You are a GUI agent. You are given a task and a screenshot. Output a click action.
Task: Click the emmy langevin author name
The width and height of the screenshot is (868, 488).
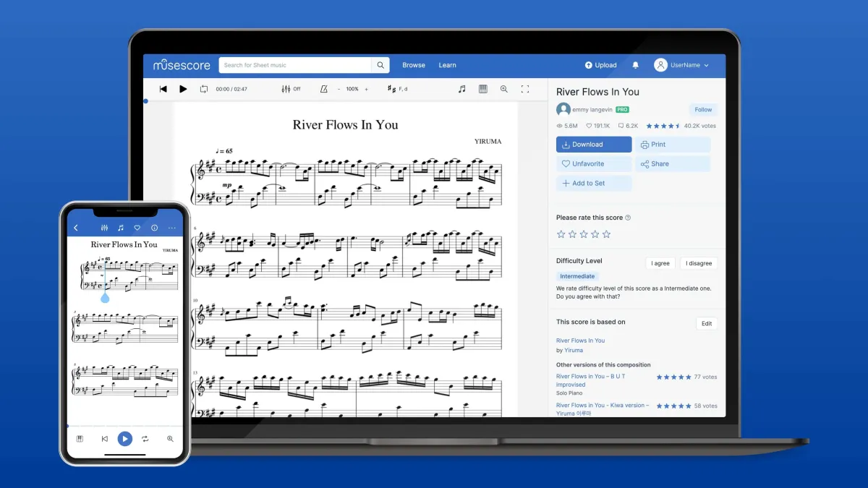pyautogui.click(x=592, y=110)
